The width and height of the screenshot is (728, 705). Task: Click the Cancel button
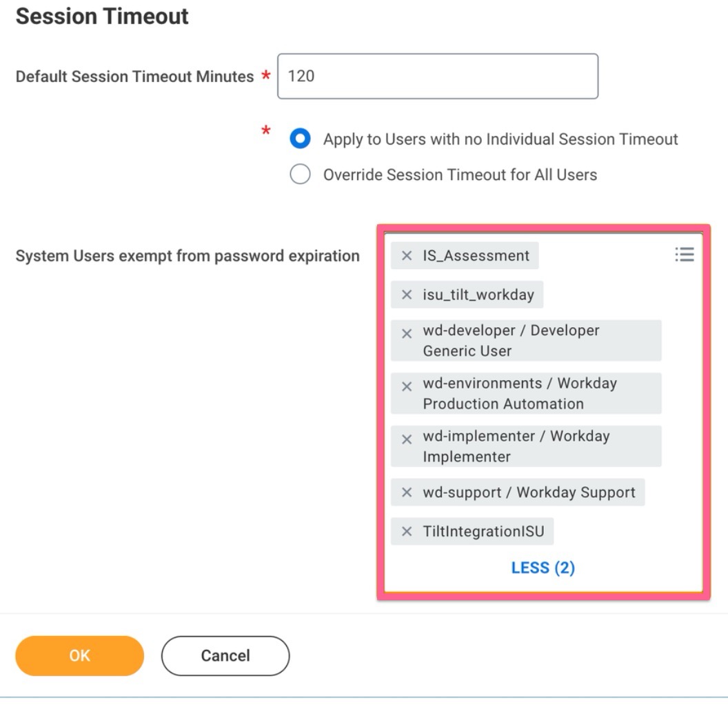pos(225,655)
